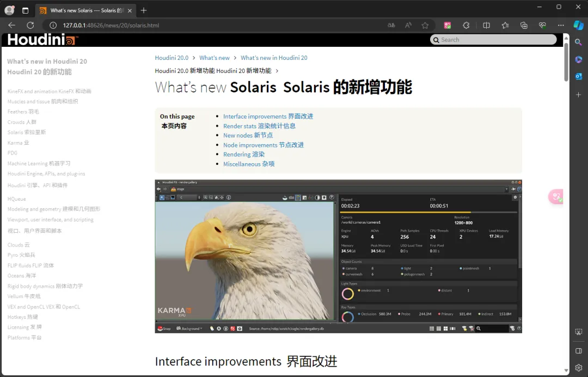Viewport: 588px width, 377px height.
Task: Jump to Rendering section link
Action: point(244,154)
